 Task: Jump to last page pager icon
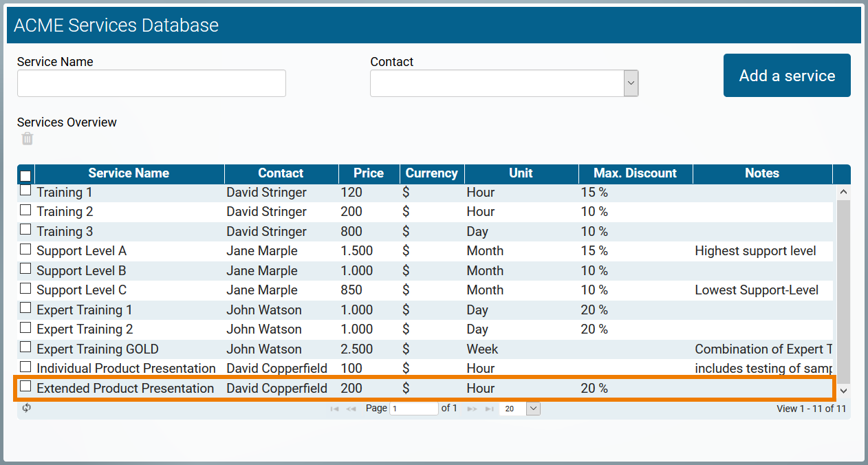(x=489, y=409)
